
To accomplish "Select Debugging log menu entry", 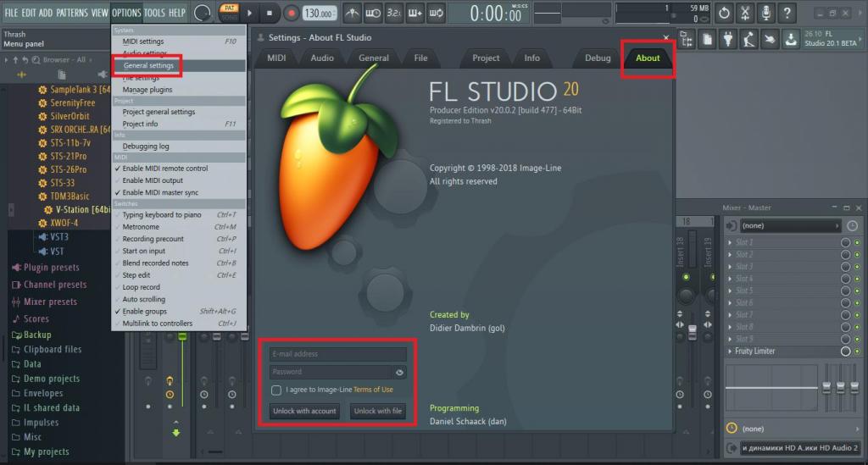I will coord(179,147).
